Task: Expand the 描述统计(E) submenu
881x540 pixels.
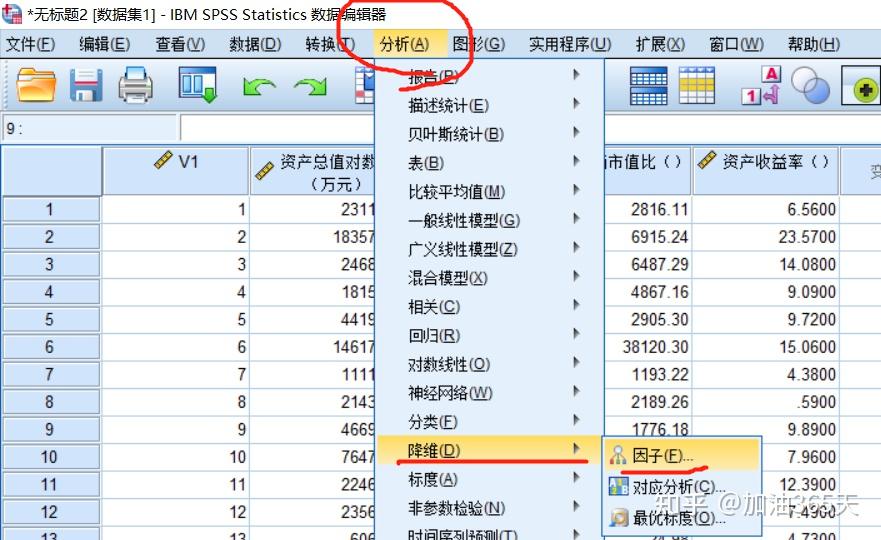Action: coord(489,105)
